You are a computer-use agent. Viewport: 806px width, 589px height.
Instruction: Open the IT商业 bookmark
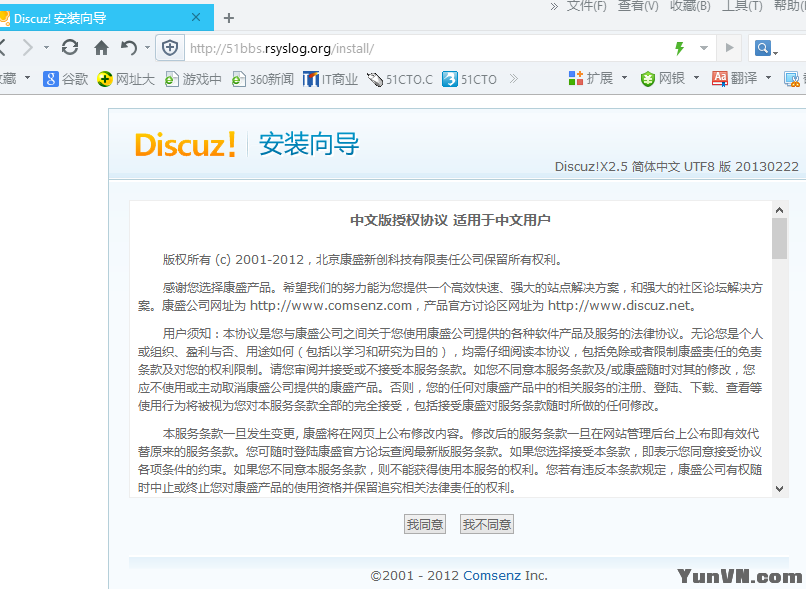(331, 79)
